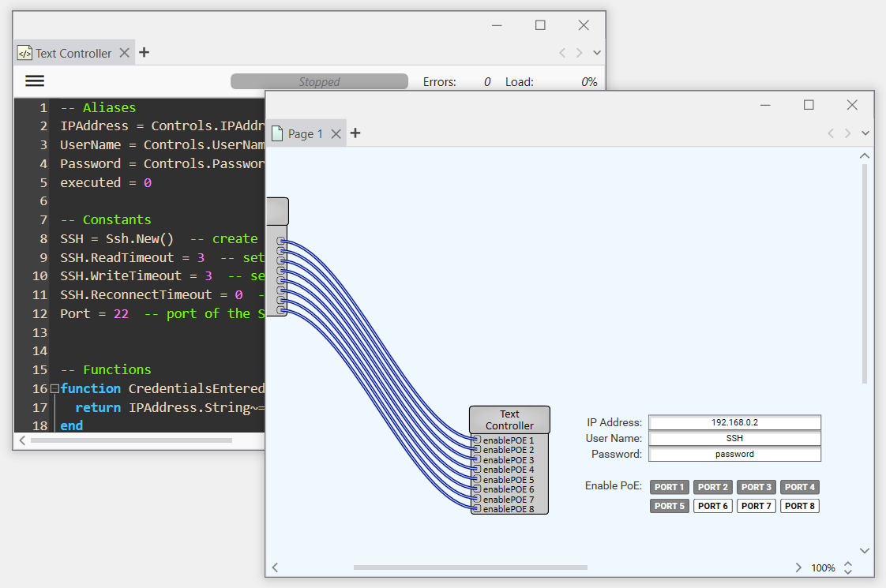This screenshot has height=588, width=886.
Task: Maximize the Page 1 window
Action: click(809, 105)
